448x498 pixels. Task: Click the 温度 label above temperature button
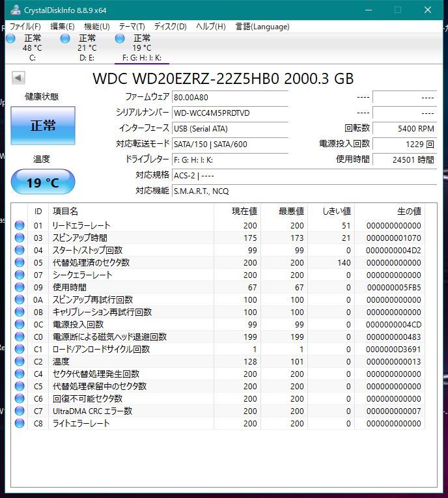click(x=42, y=159)
